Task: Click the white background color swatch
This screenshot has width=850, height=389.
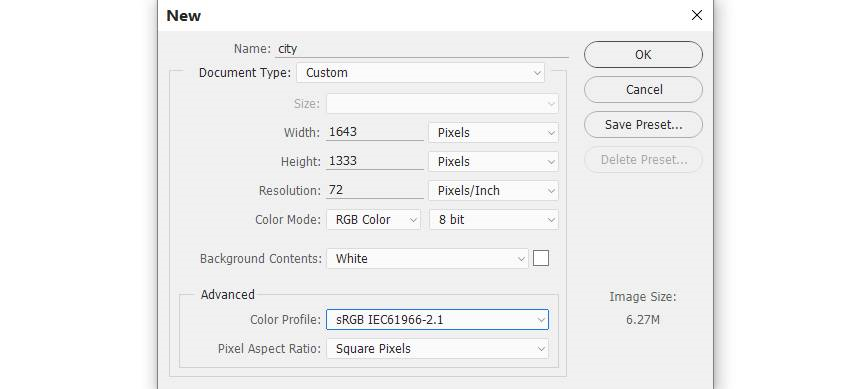Action: point(541,258)
